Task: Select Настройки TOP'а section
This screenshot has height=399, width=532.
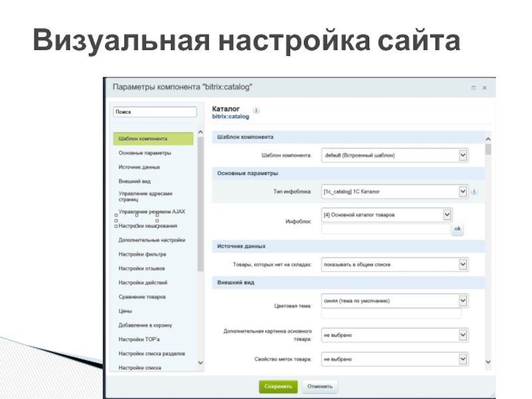Action: 139,340
